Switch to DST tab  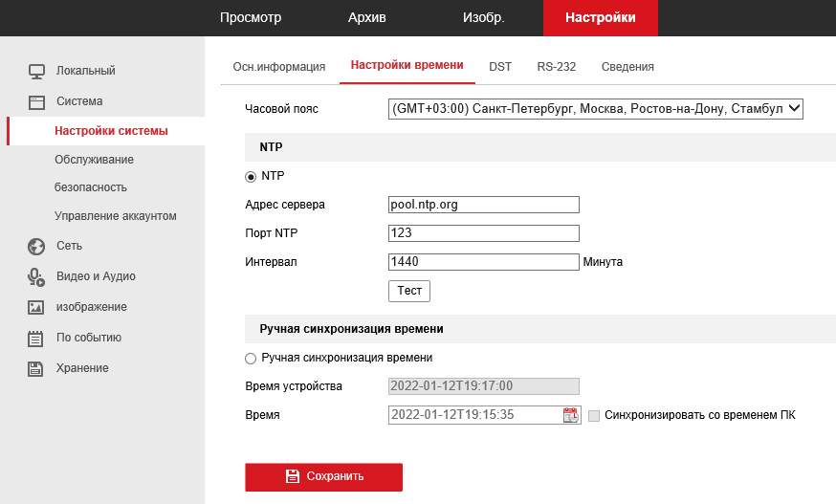click(x=500, y=67)
